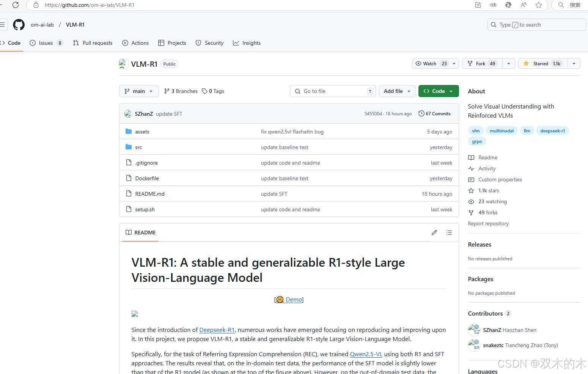Viewport: 588px width, 374px height.
Task: Open the 0 Tags link
Action: pos(213,91)
